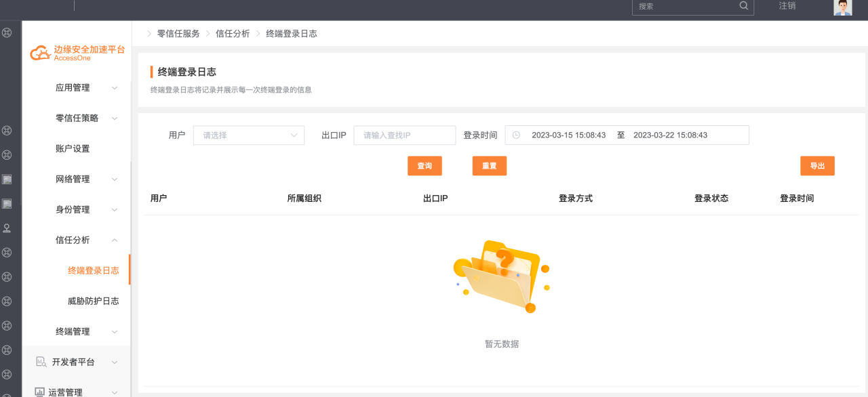Click the 所属组织 column header
The width and height of the screenshot is (868, 397).
pyautogui.click(x=304, y=198)
